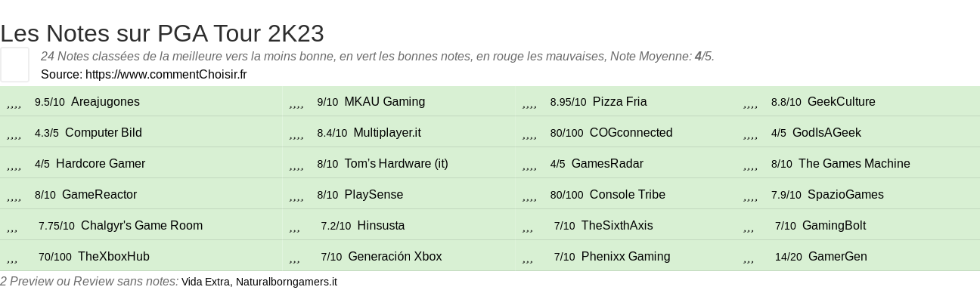Open Tom's Hardware (it) review
This screenshot has width=980, height=290.
pyautogui.click(x=396, y=164)
